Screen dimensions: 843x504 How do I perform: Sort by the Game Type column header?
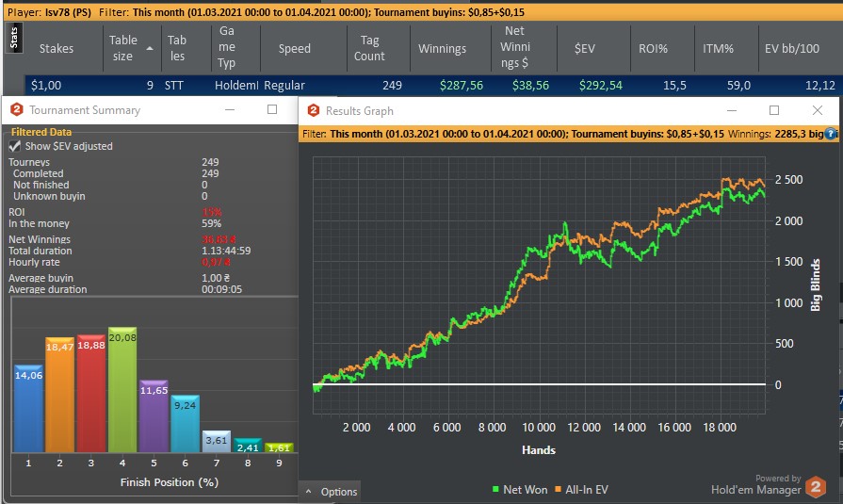(227, 47)
